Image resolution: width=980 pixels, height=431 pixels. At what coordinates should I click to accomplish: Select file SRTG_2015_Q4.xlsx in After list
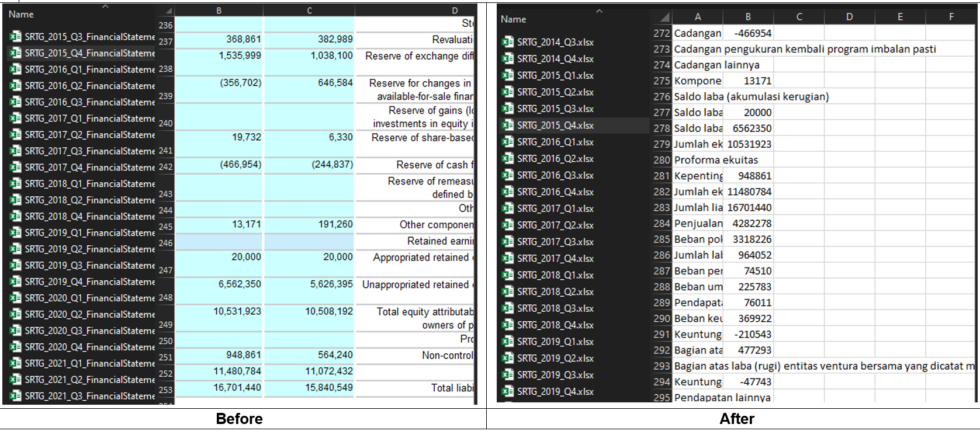555,126
